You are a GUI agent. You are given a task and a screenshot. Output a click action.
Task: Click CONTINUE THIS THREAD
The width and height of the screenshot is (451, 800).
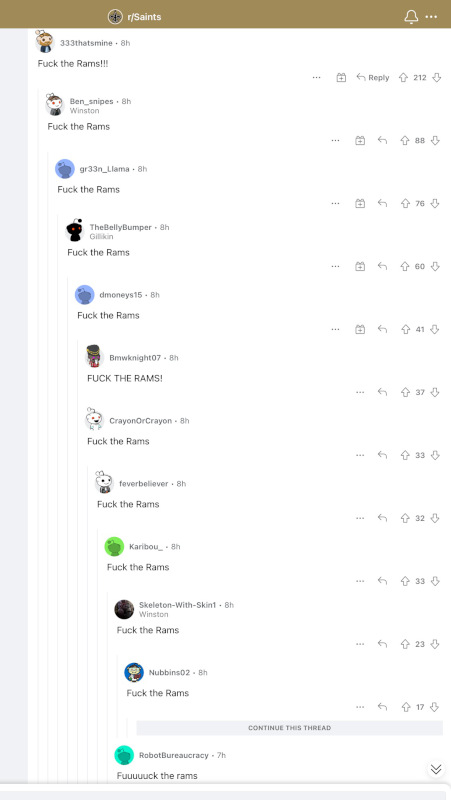pyautogui.click(x=289, y=728)
